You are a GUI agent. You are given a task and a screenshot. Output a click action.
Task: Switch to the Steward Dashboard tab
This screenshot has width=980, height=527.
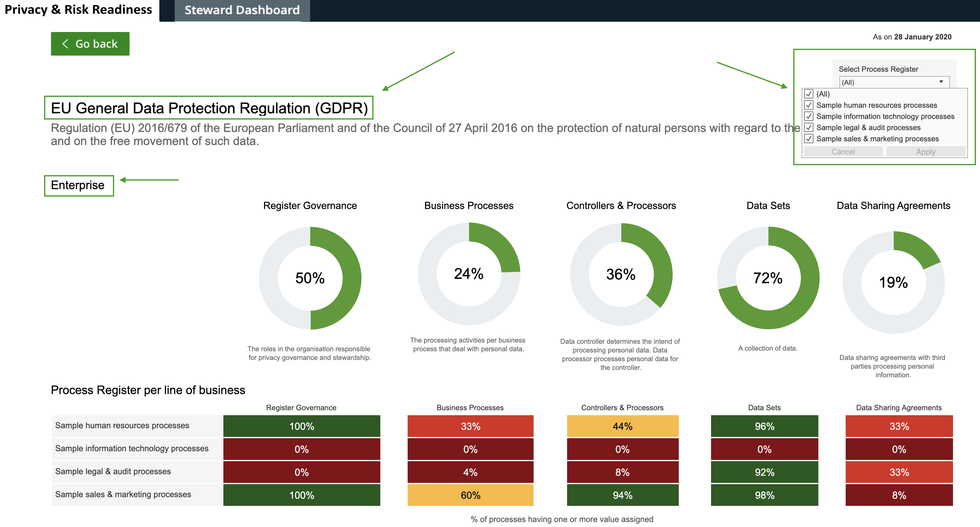pyautogui.click(x=242, y=10)
